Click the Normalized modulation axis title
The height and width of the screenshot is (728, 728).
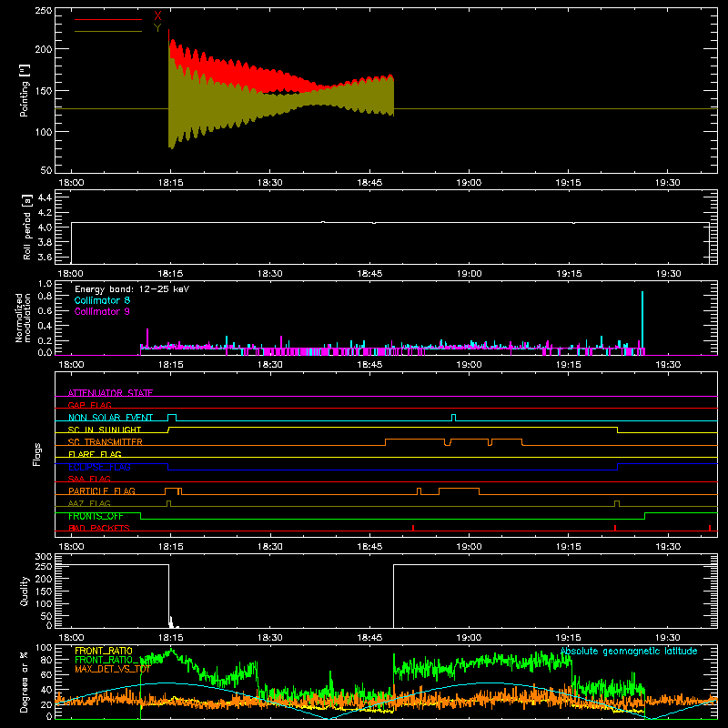(x=24, y=318)
